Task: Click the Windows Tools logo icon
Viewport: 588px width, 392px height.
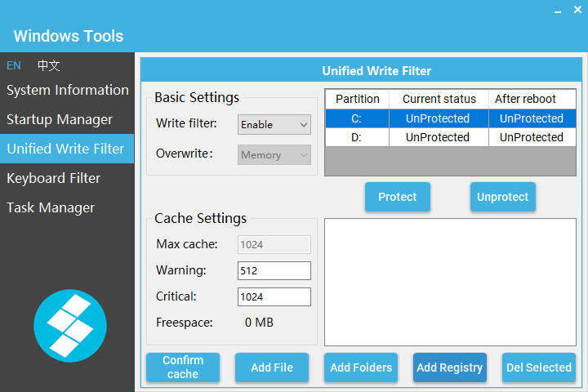Action: (x=70, y=326)
